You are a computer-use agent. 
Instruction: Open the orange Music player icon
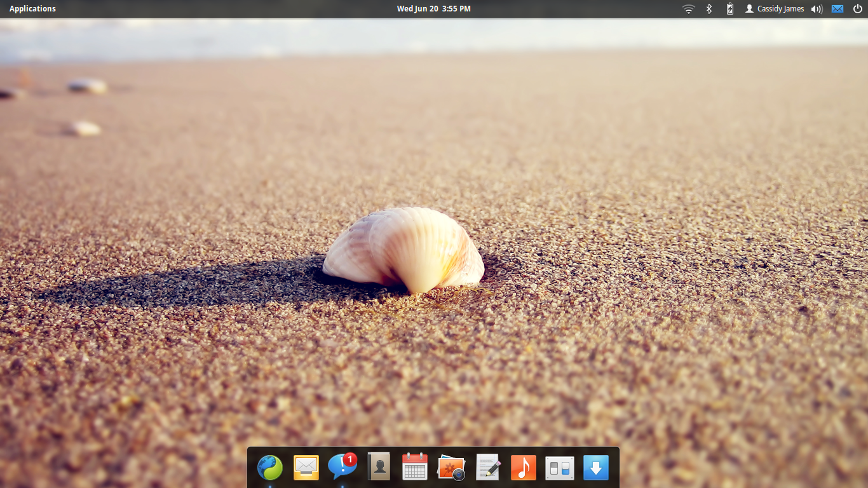pos(524,468)
